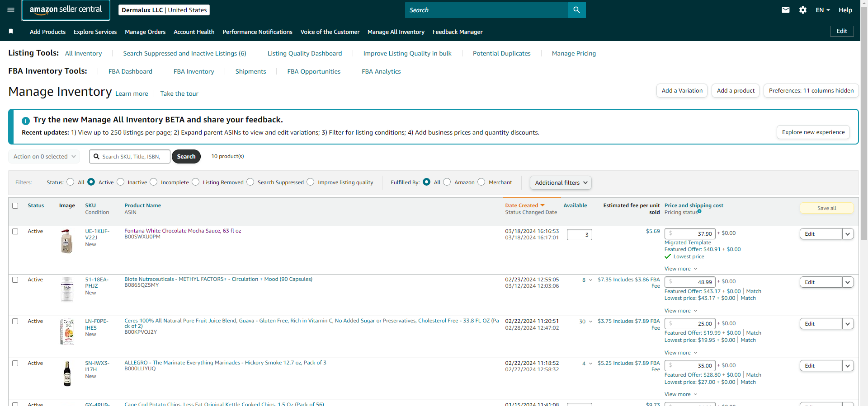This screenshot has height=406, width=868.
Task: Click Biote Nutraceuticals product thumbnail
Action: 67,289
